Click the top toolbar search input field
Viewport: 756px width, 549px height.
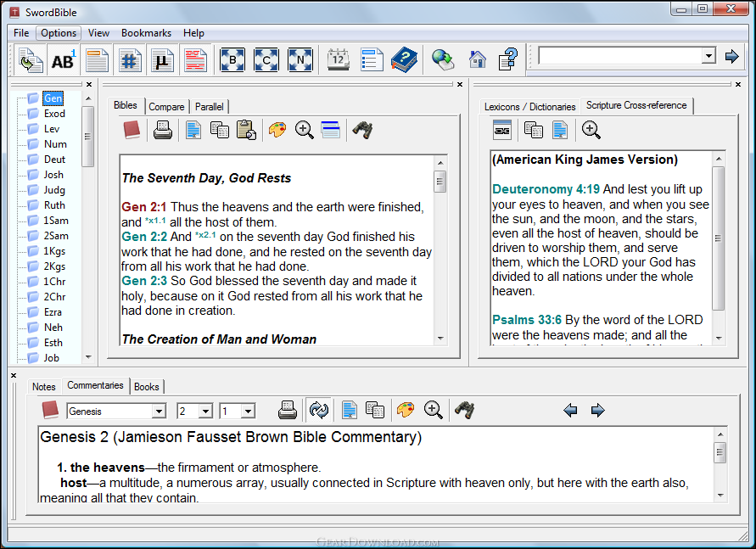click(x=620, y=56)
